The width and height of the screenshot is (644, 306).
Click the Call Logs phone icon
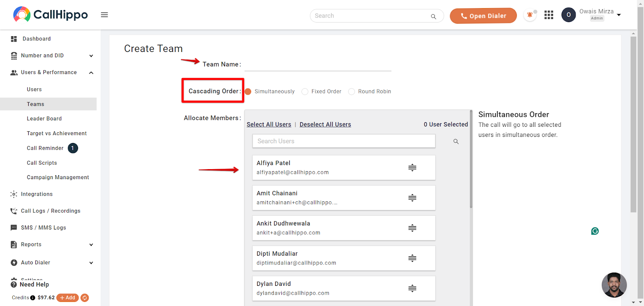pyautogui.click(x=14, y=211)
